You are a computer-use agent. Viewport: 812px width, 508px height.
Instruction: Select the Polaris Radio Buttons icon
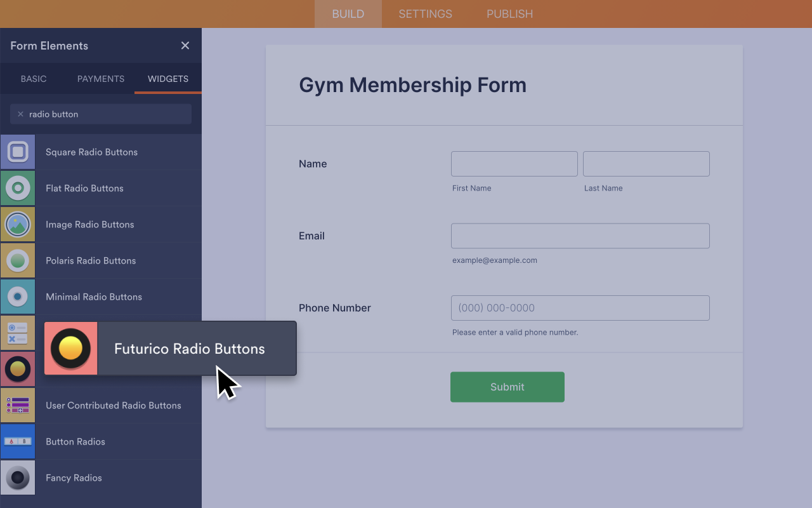pos(18,260)
